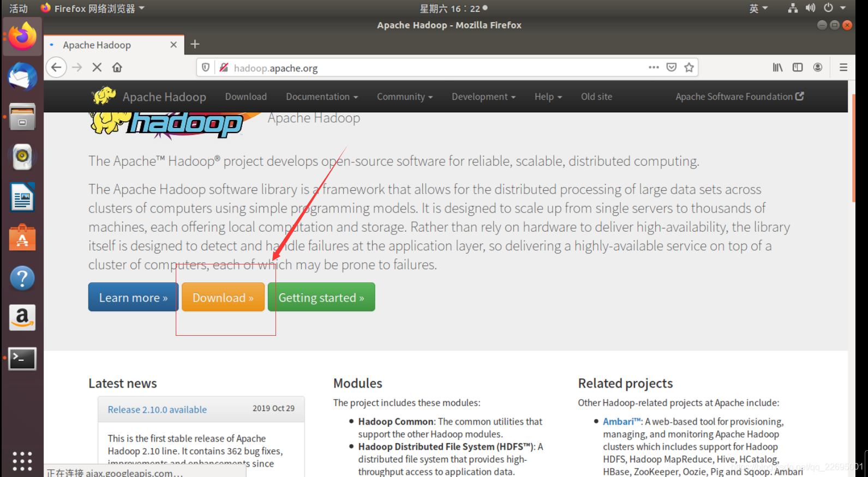Expand the Community navbar dropdown
This screenshot has width=868, height=477.
pos(405,96)
